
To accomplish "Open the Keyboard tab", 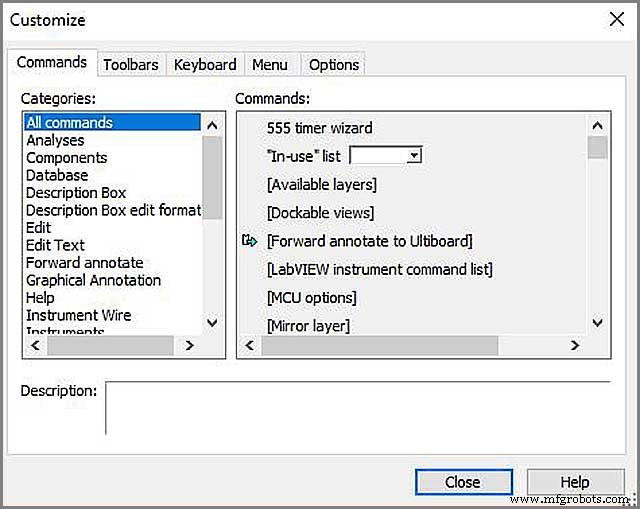I will (205, 64).
